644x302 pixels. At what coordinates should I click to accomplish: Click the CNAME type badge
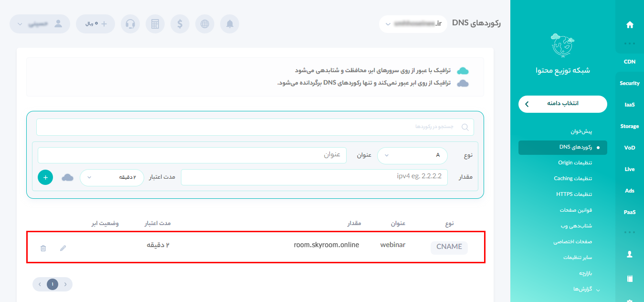(449, 247)
